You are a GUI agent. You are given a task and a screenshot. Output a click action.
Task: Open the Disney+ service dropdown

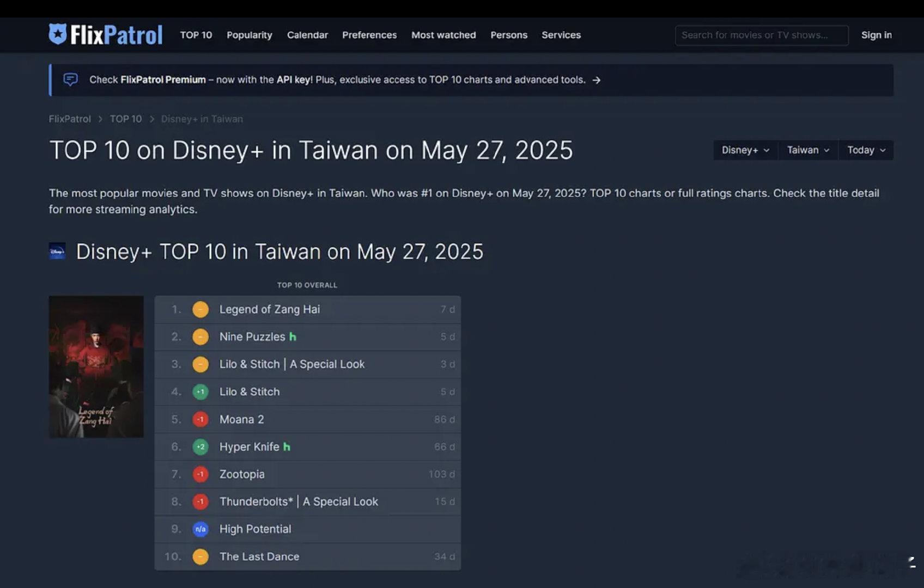pos(746,150)
